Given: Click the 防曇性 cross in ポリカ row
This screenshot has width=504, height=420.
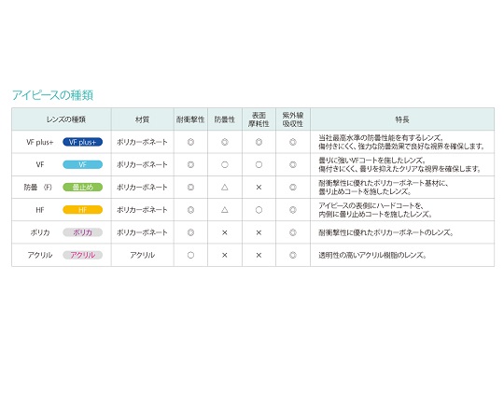Looking at the screenshot, I should coord(225,232).
